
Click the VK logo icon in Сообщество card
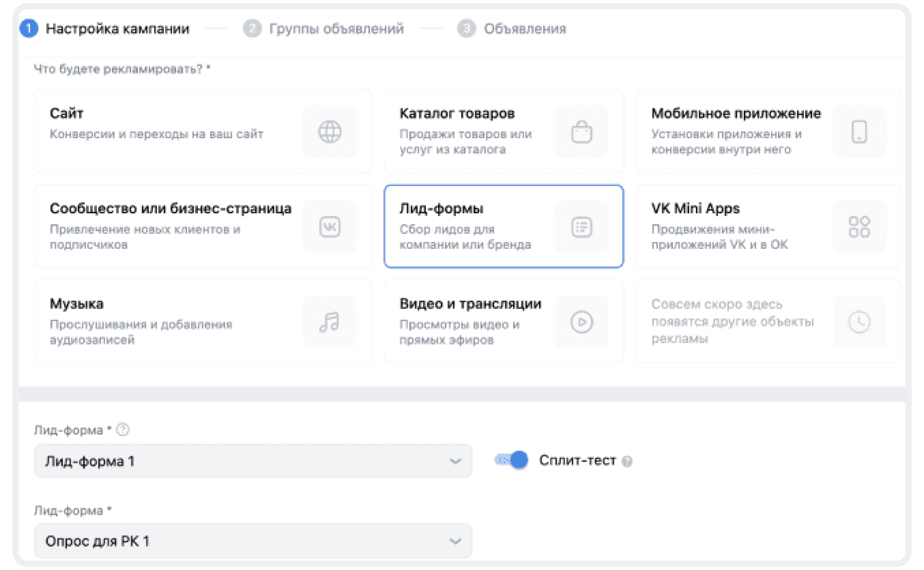pyautogui.click(x=330, y=227)
